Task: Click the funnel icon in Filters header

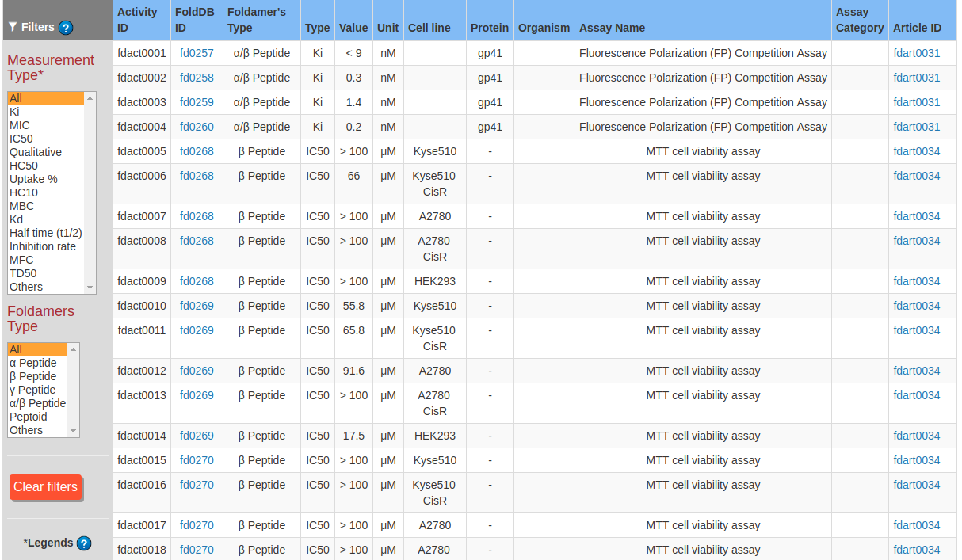Action: [x=13, y=27]
